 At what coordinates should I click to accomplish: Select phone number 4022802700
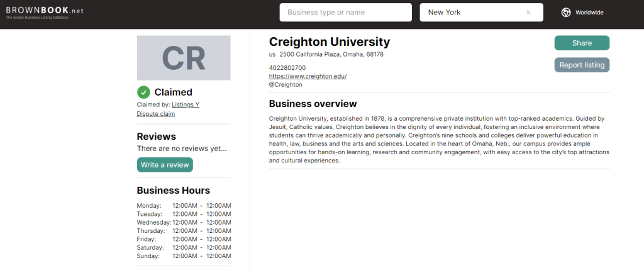pyautogui.click(x=287, y=68)
